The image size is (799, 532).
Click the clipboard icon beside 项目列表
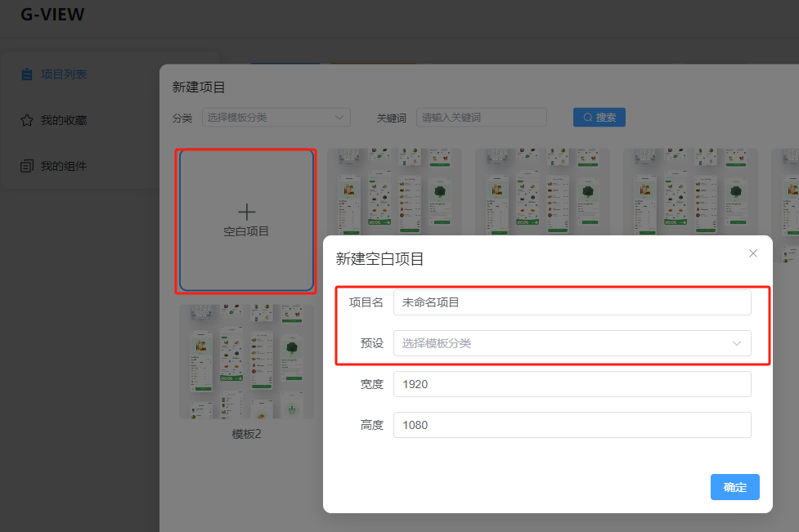tap(27, 74)
